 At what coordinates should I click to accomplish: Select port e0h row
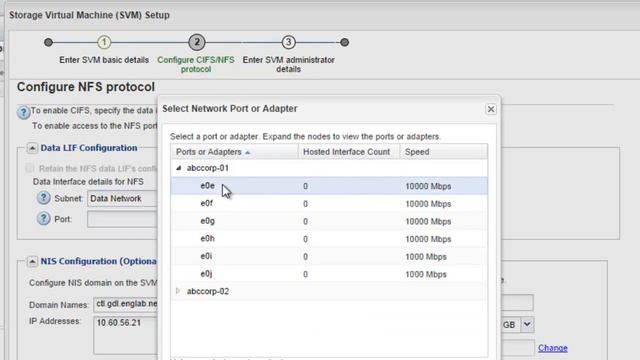pos(329,238)
